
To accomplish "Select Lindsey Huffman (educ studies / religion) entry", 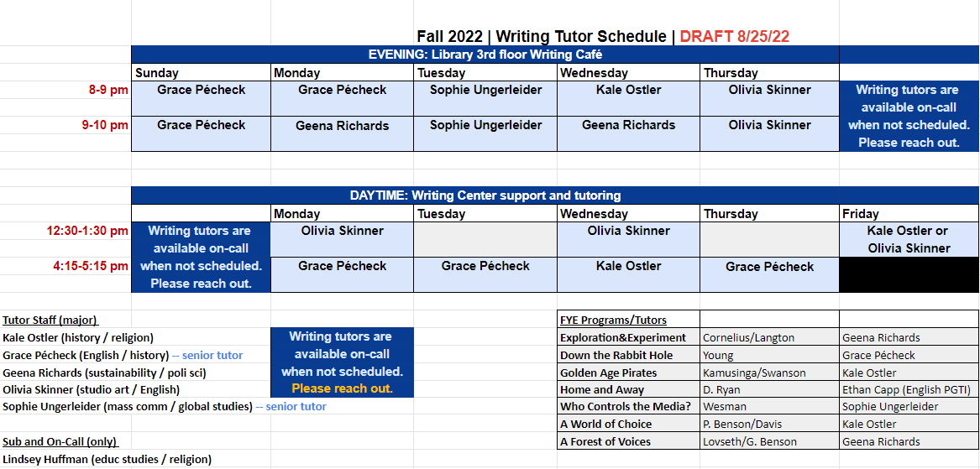I will [x=107, y=459].
